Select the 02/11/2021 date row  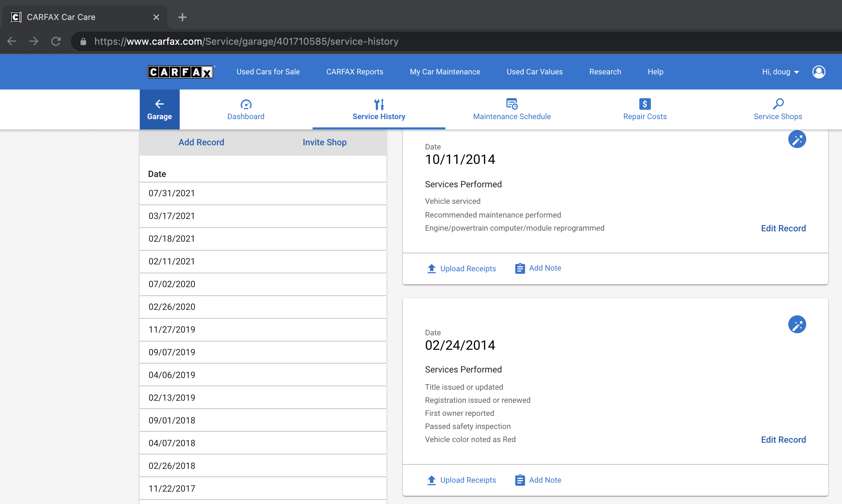263,262
